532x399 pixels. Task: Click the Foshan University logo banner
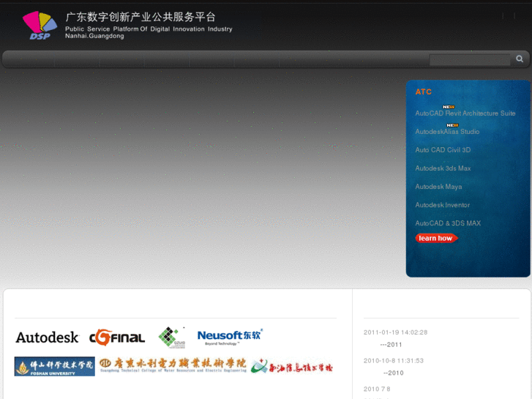click(55, 366)
